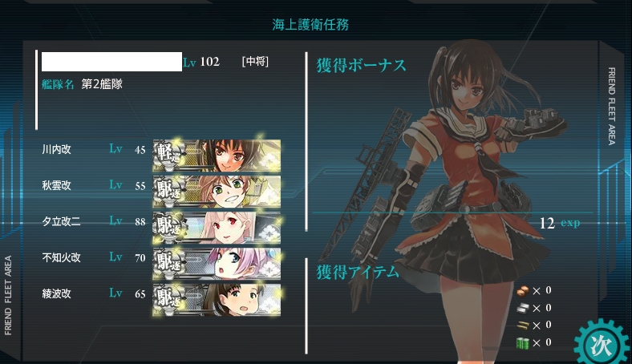This screenshot has width=632, height=364.
Task: Click the [中将] rank label
Action: click(255, 62)
